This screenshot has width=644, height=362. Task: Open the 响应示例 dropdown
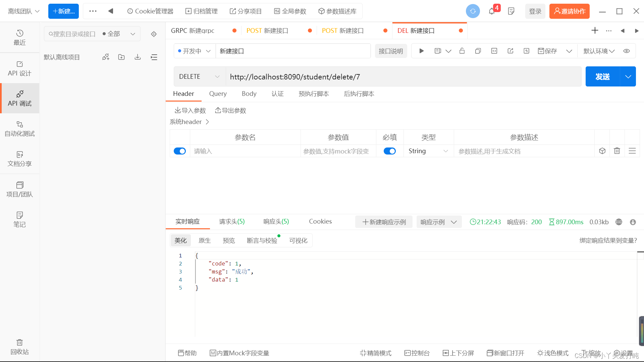[x=439, y=222]
